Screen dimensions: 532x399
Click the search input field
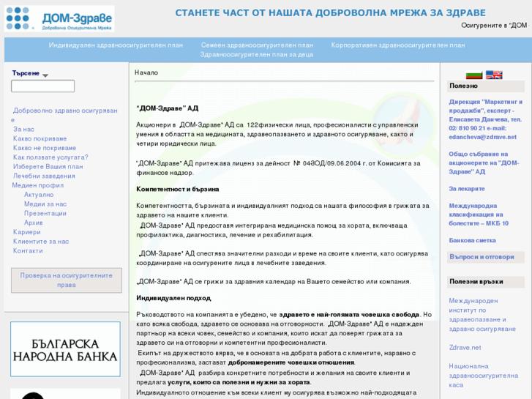click(x=42, y=86)
